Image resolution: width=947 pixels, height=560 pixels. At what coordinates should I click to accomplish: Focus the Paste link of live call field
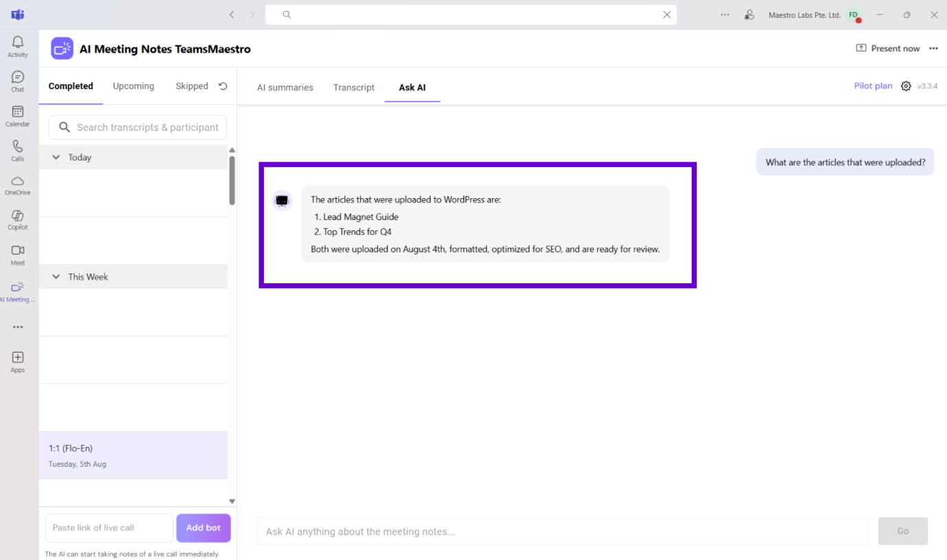coord(109,528)
